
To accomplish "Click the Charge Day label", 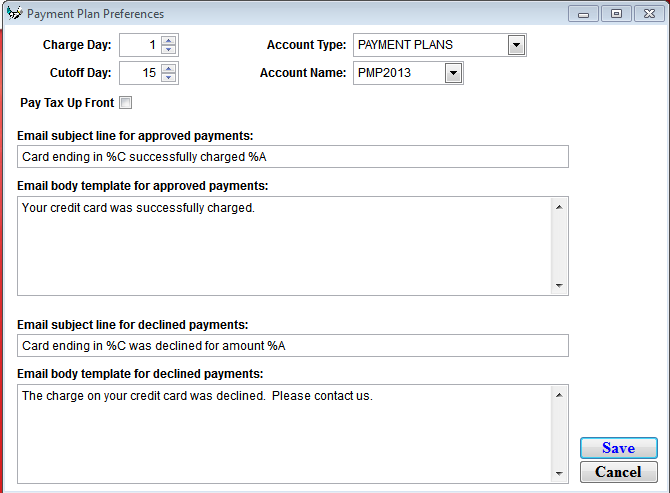I will pos(77,45).
